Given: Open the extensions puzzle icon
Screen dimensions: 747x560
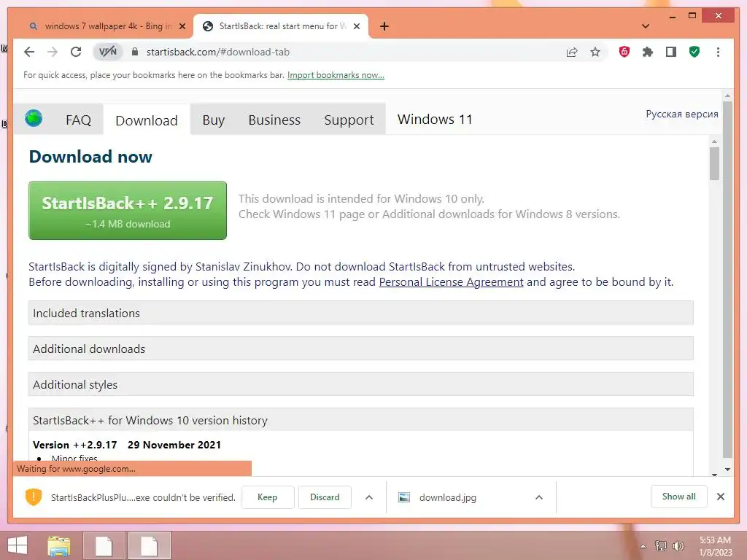Looking at the screenshot, I should 648,52.
